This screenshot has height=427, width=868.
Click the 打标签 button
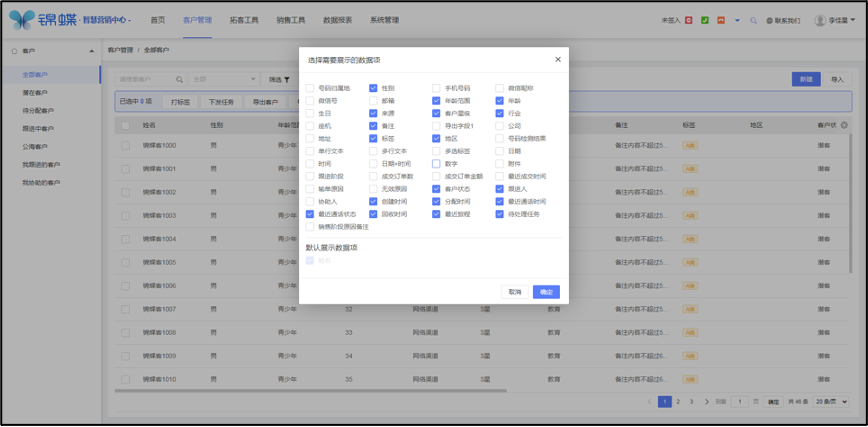[x=180, y=102]
